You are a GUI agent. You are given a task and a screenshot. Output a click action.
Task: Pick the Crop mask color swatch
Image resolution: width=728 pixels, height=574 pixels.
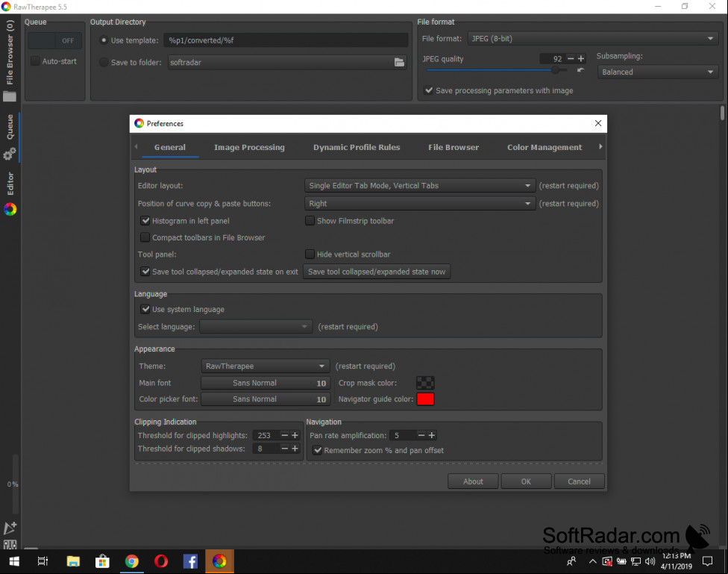coord(425,383)
